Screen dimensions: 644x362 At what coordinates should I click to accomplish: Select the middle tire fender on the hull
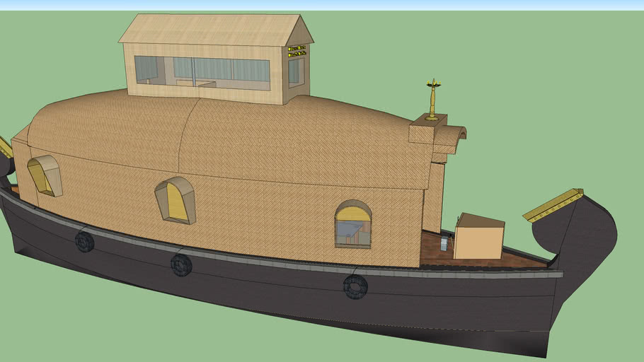click(181, 264)
